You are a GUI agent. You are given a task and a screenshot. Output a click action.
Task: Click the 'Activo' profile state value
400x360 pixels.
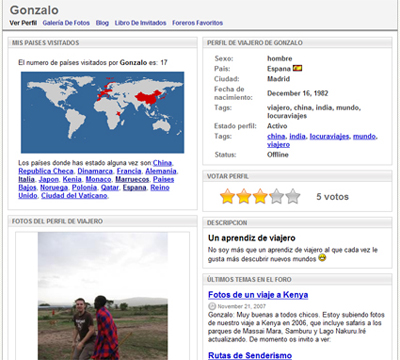pyautogui.click(x=277, y=126)
